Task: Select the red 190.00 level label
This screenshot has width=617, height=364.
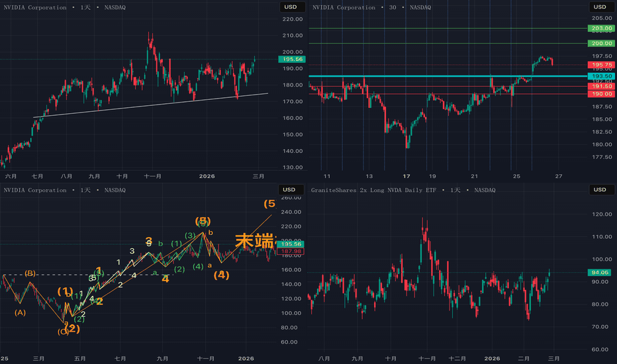Action: coord(601,94)
